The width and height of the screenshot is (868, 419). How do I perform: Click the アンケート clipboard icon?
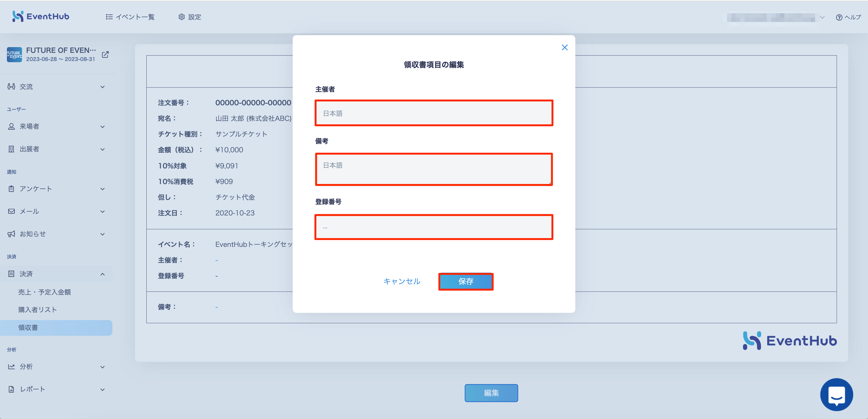(x=11, y=188)
